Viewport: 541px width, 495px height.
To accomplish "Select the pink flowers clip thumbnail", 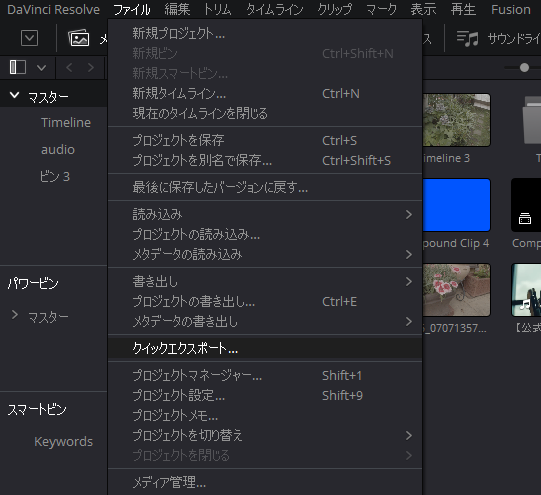I will 456,290.
